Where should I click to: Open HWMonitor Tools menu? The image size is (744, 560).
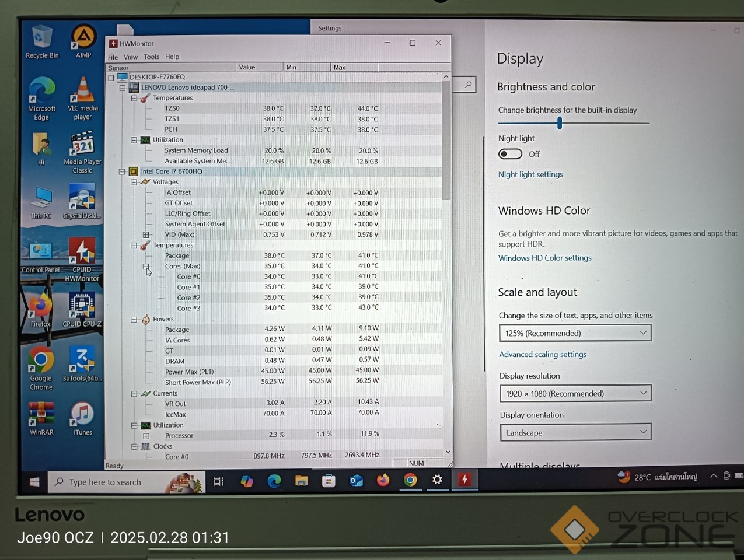[x=151, y=57]
